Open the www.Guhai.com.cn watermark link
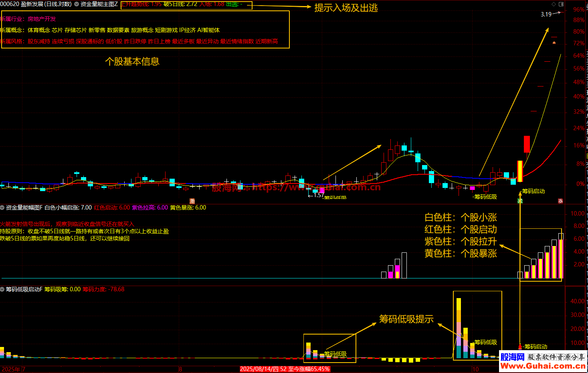Image resolution: width=588 pixels, height=373 pixels. (542, 366)
